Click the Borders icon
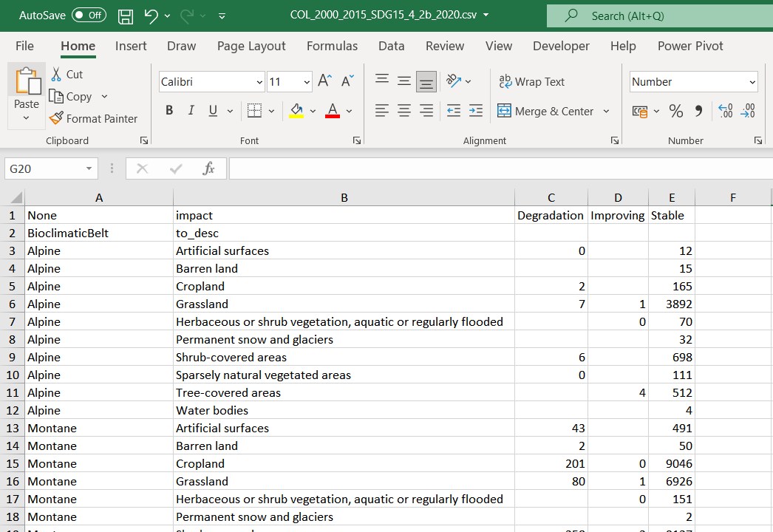Viewport: 773px width, 532px height. pos(254,110)
